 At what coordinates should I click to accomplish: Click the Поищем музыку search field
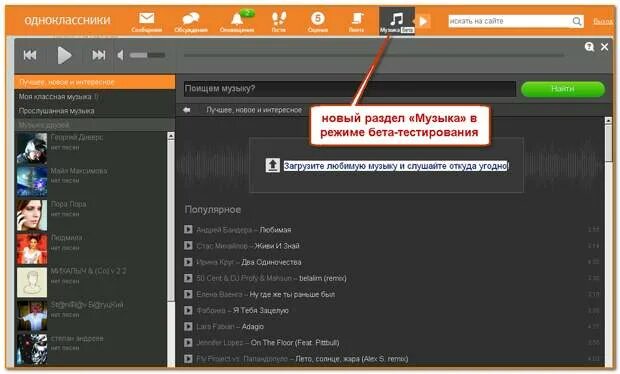pyautogui.click(x=350, y=89)
